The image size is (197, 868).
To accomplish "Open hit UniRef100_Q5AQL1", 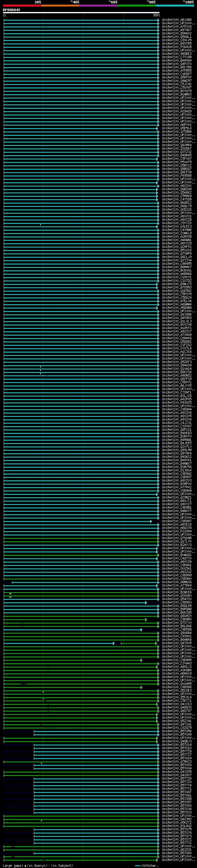I will pos(177,37).
